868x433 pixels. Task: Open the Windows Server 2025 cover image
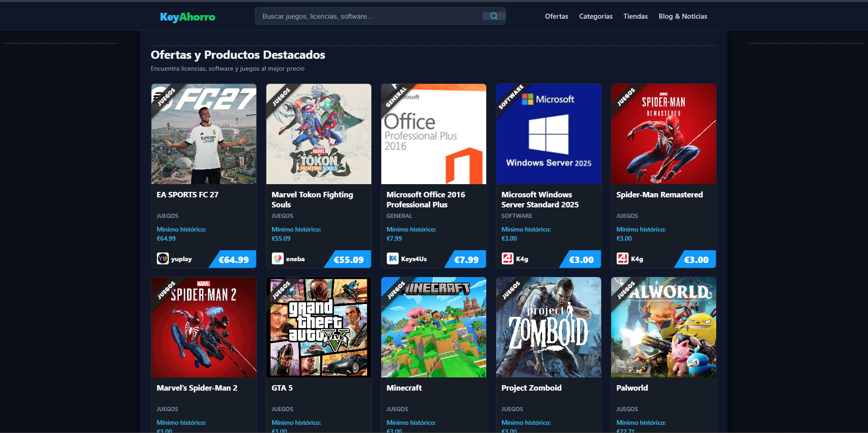[x=549, y=134]
